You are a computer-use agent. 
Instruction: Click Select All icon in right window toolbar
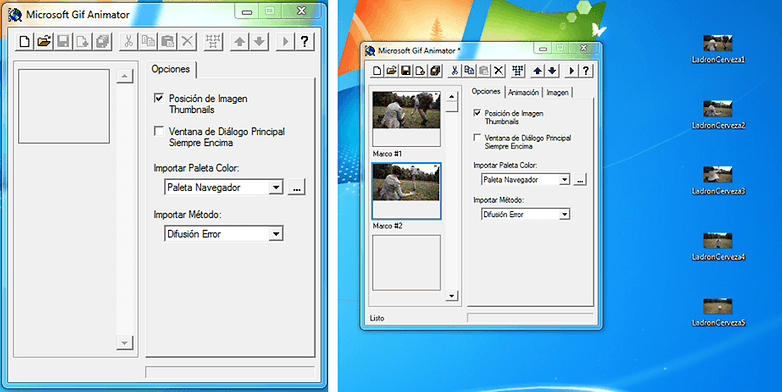(x=518, y=71)
